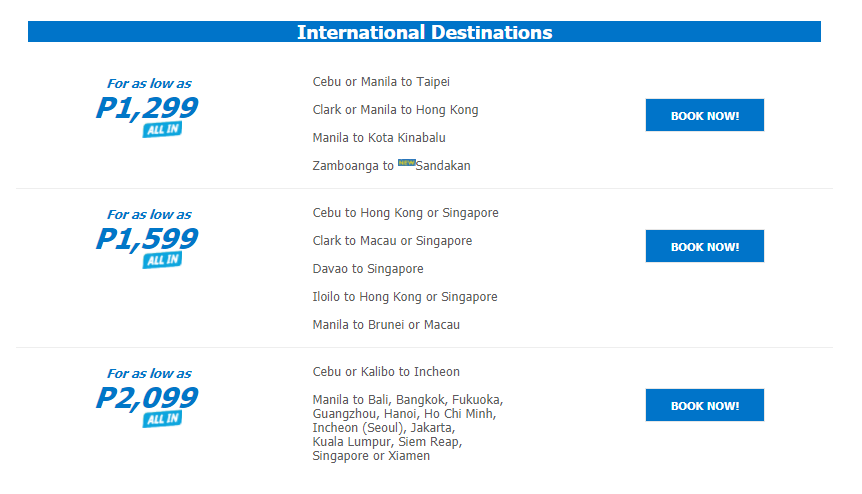
Task: Click BOOK NOW for P1,599 fares
Action: click(704, 246)
